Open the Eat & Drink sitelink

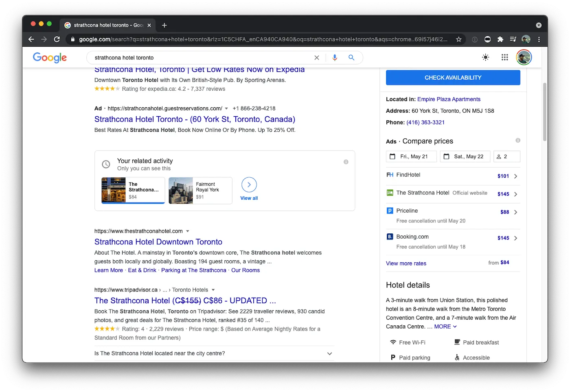[142, 270]
